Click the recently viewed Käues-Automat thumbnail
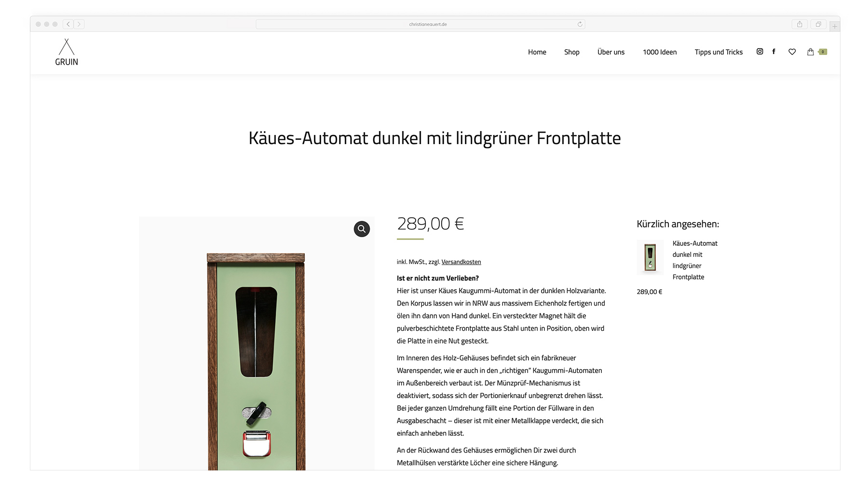This screenshot has width=868, height=482. point(650,257)
